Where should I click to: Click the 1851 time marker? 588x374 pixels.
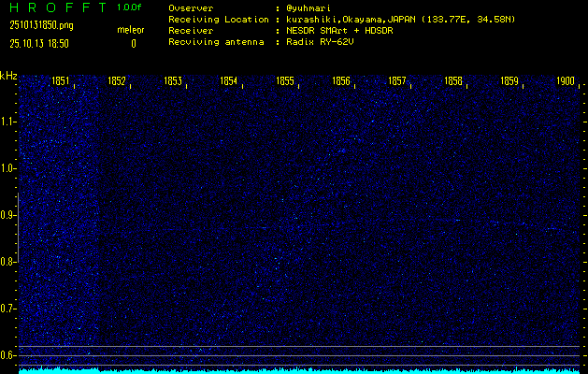click(60, 81)
